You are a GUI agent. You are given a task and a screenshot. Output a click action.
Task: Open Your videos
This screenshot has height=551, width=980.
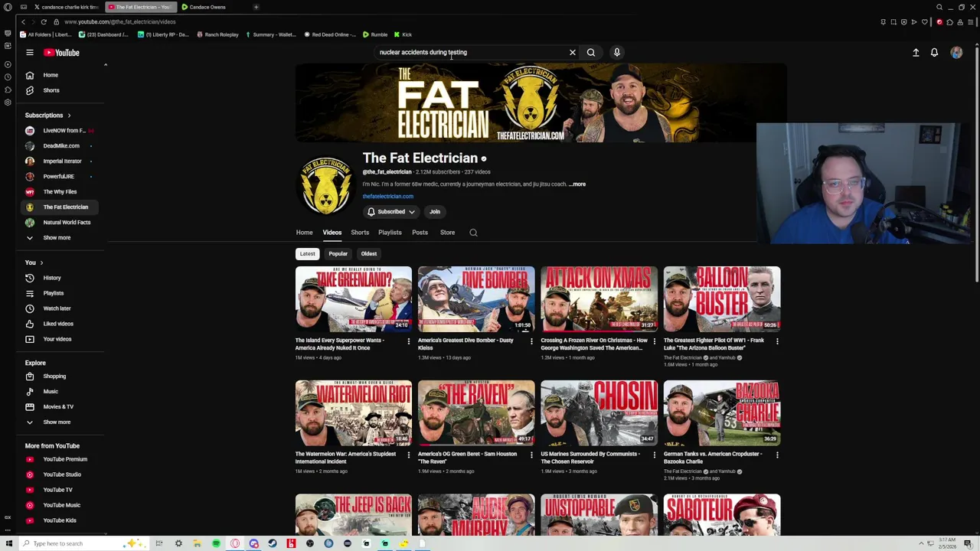[x=61, y=339]
